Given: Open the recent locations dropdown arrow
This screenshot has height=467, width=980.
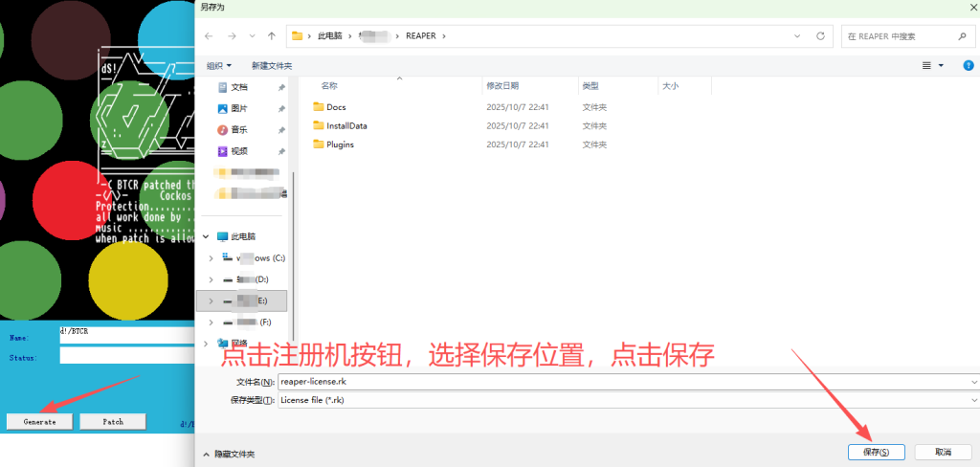Looking at the screenshot, I should click(253, 36).
